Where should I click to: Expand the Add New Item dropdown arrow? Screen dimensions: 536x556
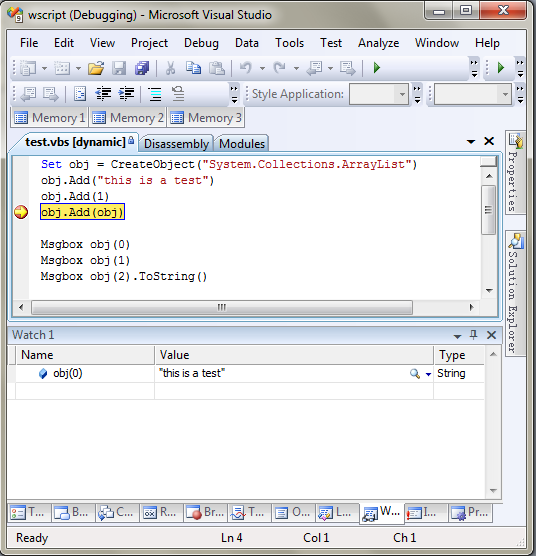78,68
